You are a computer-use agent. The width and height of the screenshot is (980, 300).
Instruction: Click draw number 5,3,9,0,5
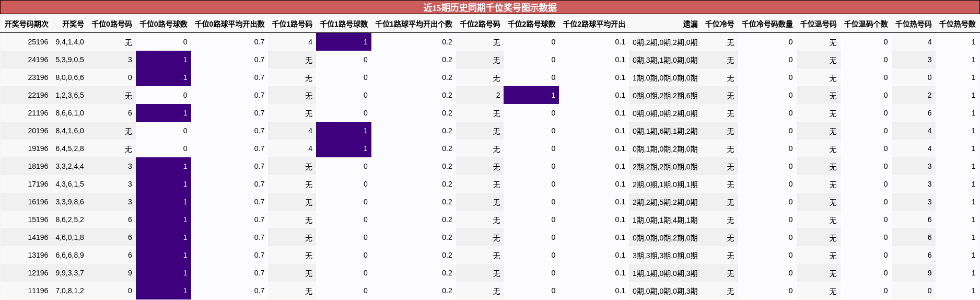70,60
